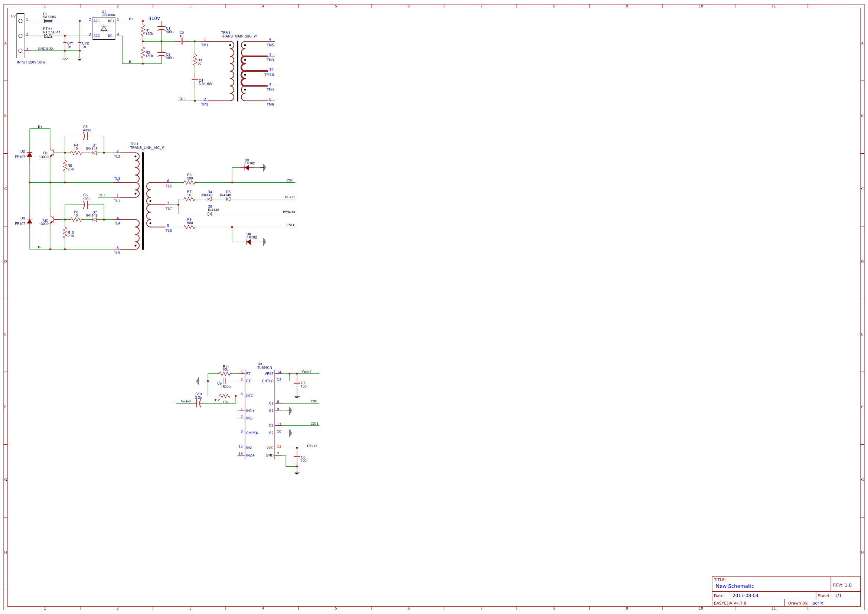The image size is (868, 614).
Task: Click the GBU606 bridge rectifier symbol
Action: 104,28
